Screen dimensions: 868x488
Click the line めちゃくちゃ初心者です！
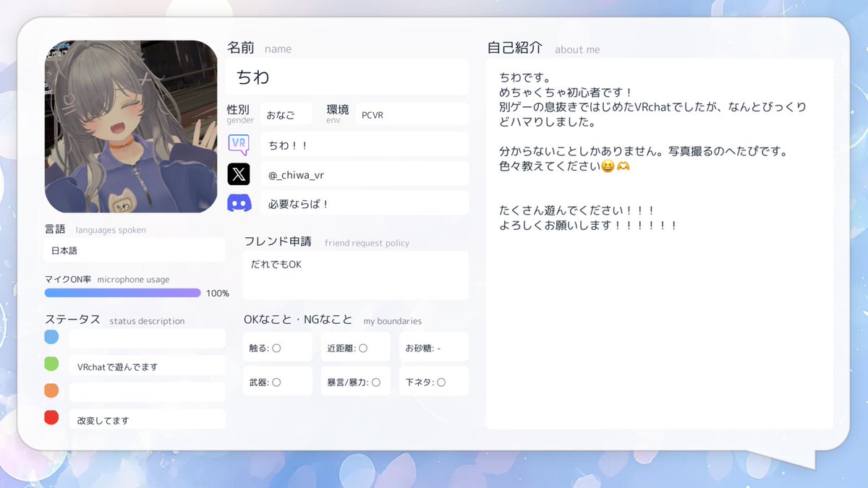pos(566,93)
